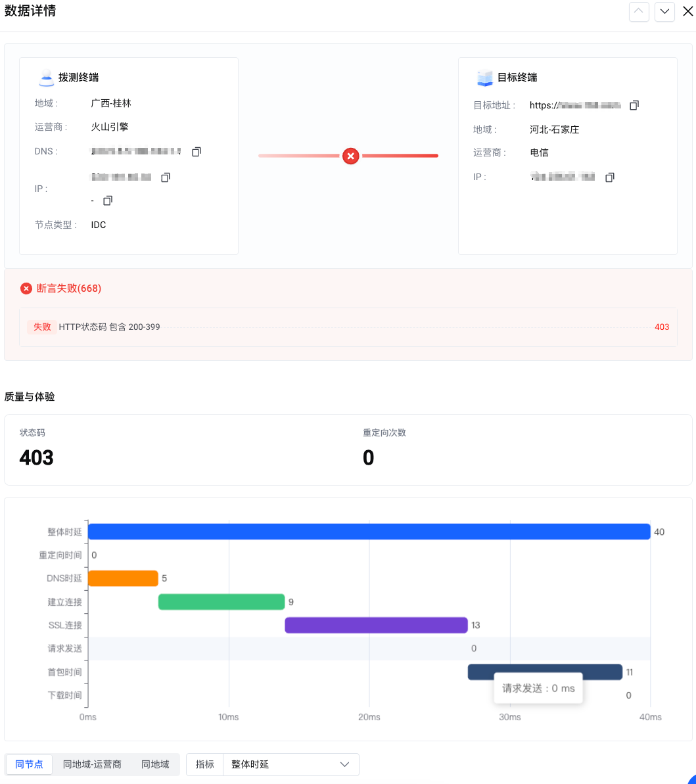Switch to 同地域 tab
Screen dimensions: 696x784
tap(155, 764)
